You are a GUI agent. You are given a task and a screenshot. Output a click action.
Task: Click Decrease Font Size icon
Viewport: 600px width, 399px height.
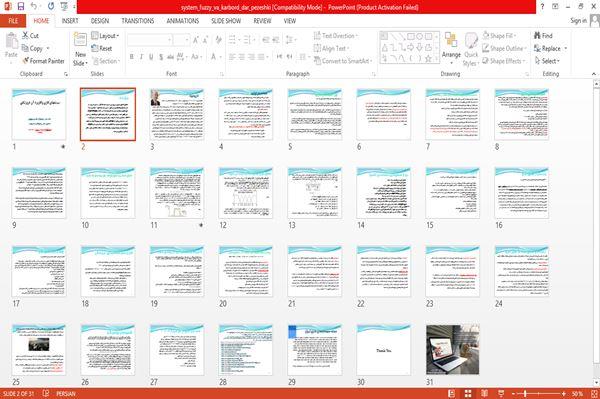click(205, 39)
